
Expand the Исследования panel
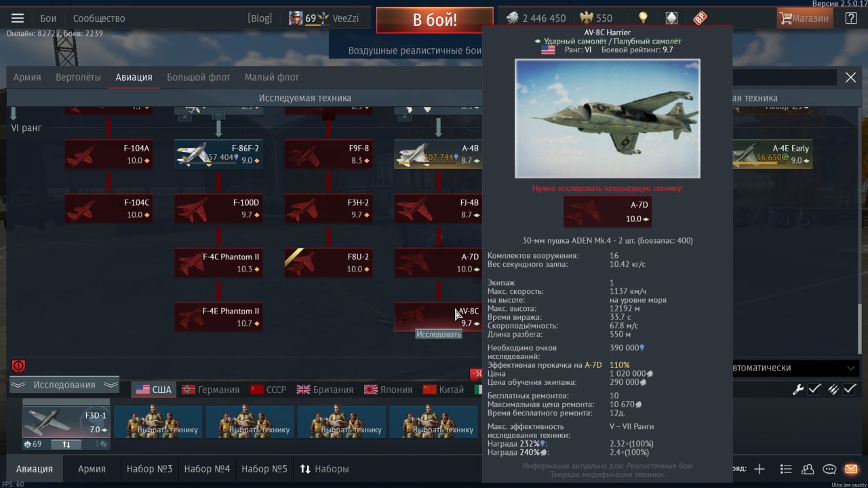64,385
